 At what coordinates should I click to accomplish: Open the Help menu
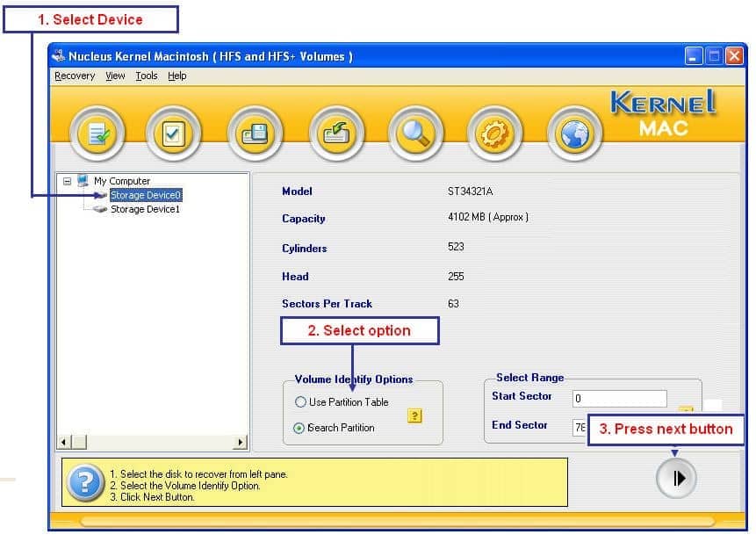pyautogui.click(x=177, y=76)
